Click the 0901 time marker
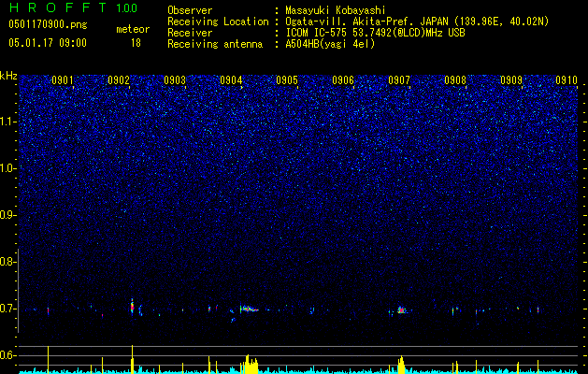 click(x=63, y=80)
